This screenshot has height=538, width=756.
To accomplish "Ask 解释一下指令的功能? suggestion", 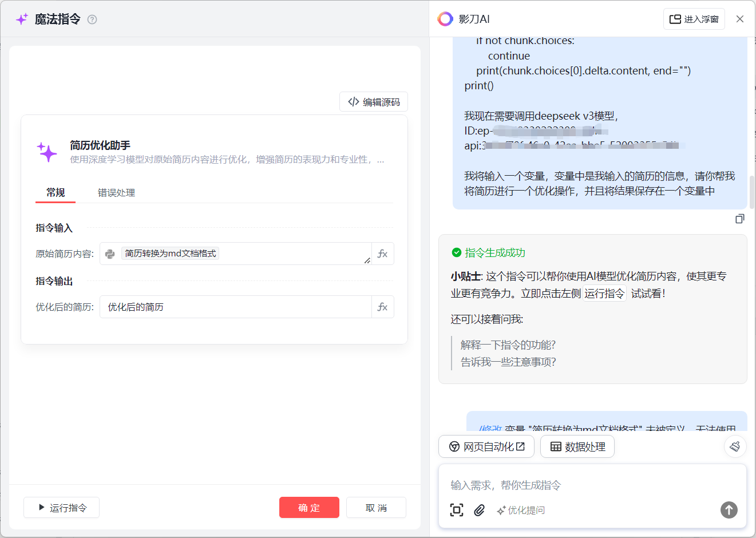I will tap(508, 345).
